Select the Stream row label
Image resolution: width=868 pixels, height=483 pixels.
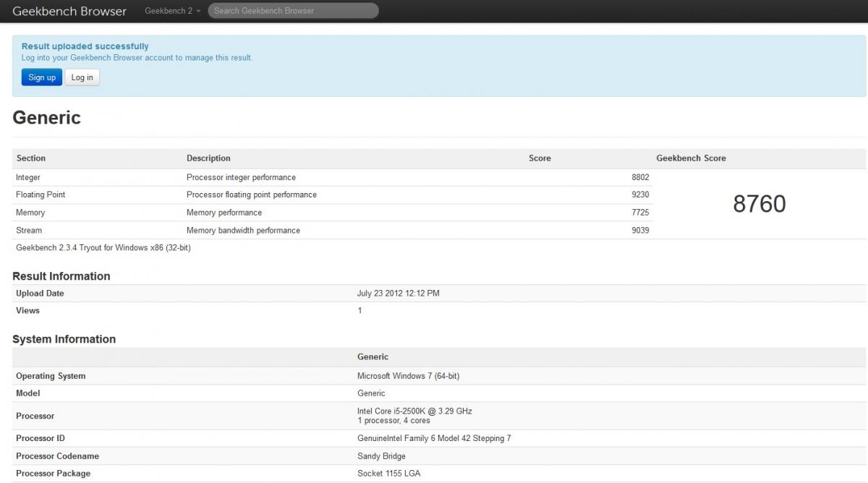tap(29, 231)
